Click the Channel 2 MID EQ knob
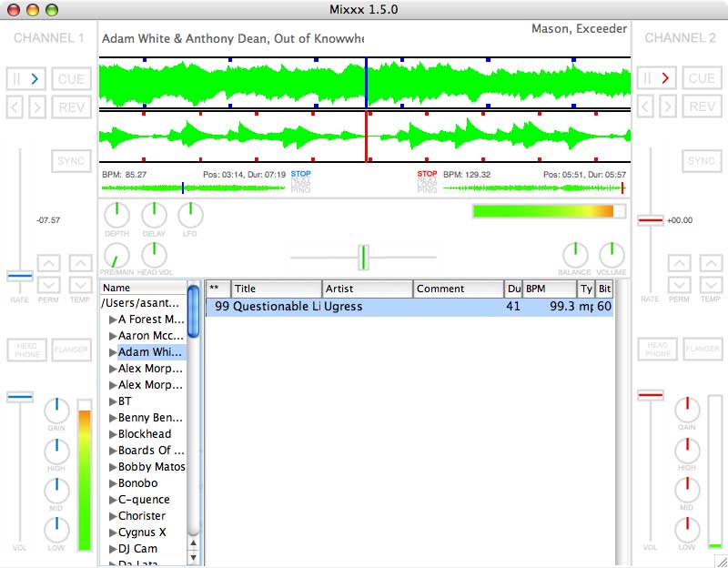Viewport: 728px width, 568px height. point(687,490)
